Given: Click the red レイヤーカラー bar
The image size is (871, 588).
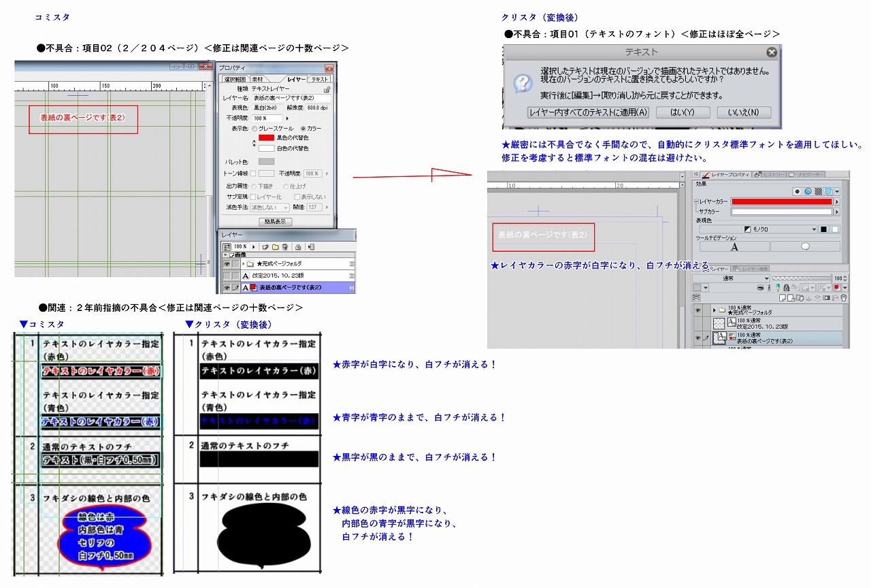Looking at the screenshot, I should (782, 201).
